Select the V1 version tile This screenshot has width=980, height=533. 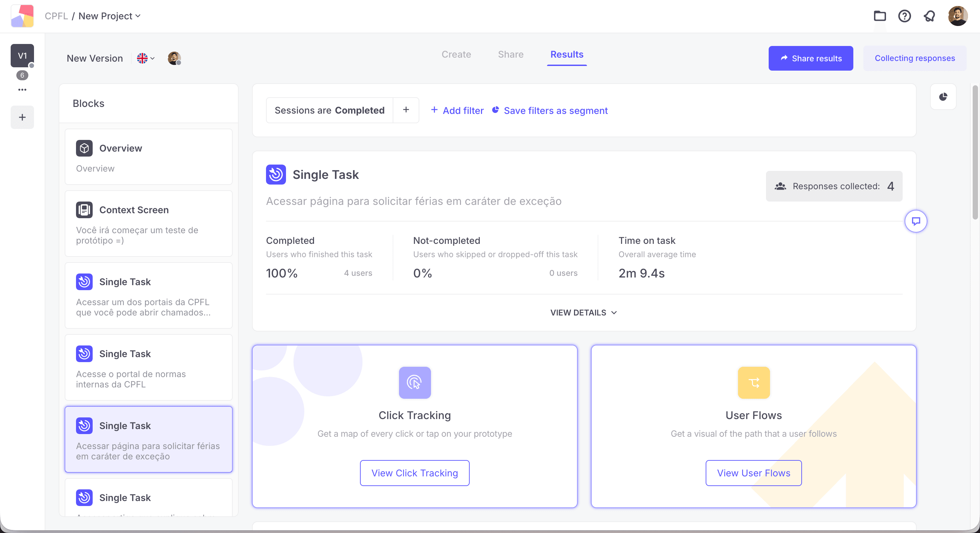click(22, 56)
